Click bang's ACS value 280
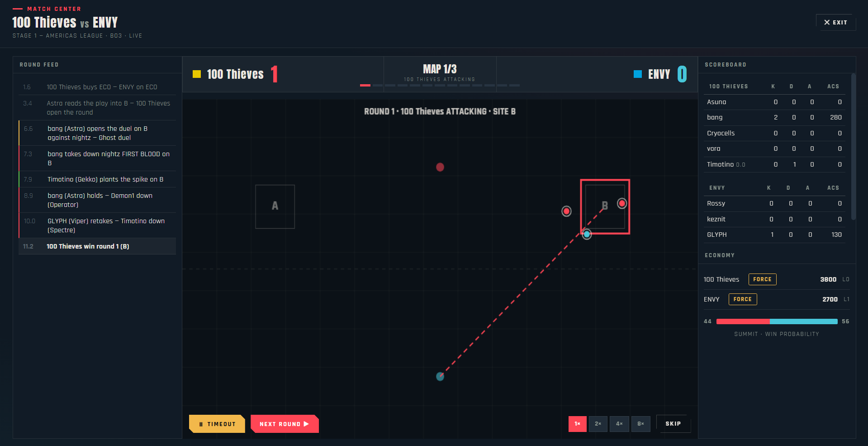Image resolution: width=868 pixels, height=446 pixels. 836,117
